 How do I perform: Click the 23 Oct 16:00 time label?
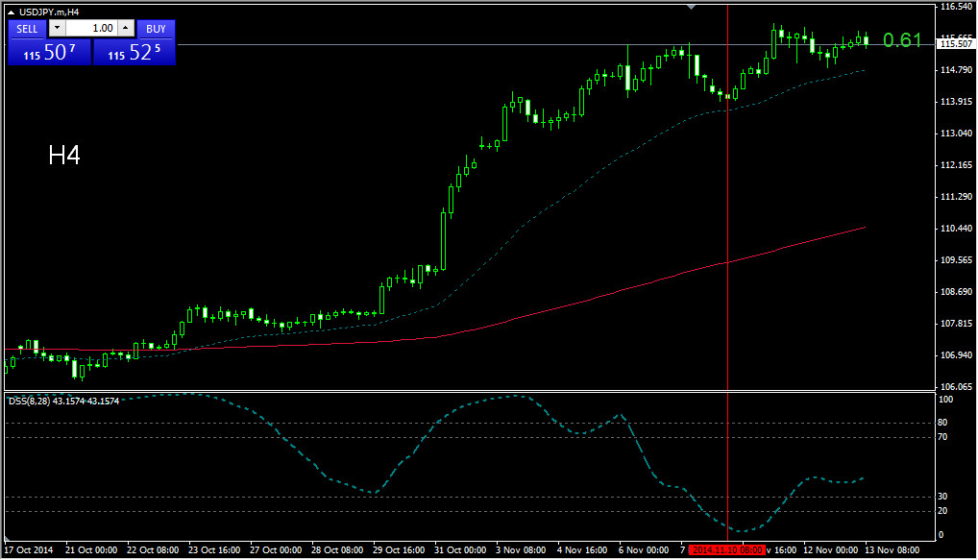click(x=214, y=550)
